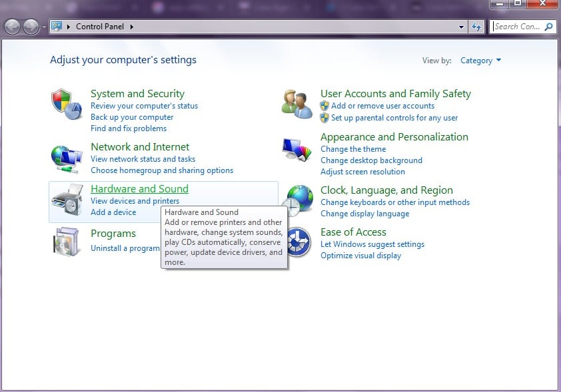Open Appearance and Personalization heading

click(x=394, y=137)
